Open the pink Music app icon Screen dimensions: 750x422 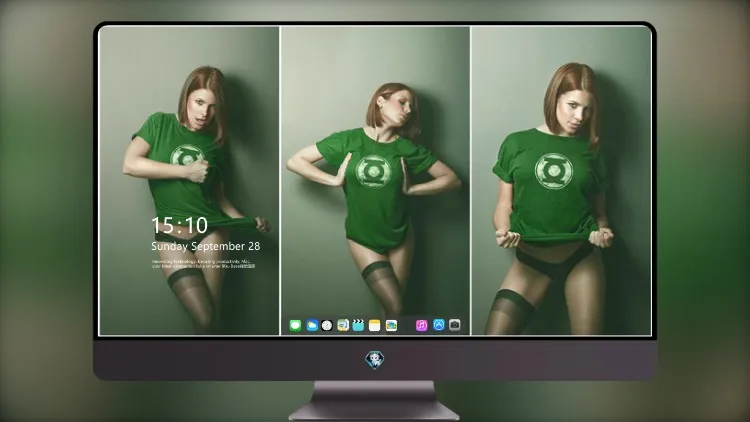coord(421,325)
